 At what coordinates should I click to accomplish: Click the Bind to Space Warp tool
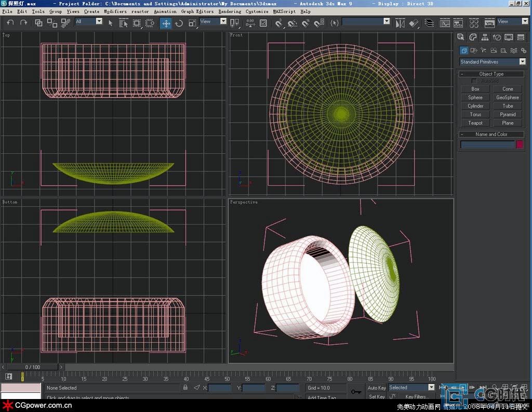pos(65,23)
